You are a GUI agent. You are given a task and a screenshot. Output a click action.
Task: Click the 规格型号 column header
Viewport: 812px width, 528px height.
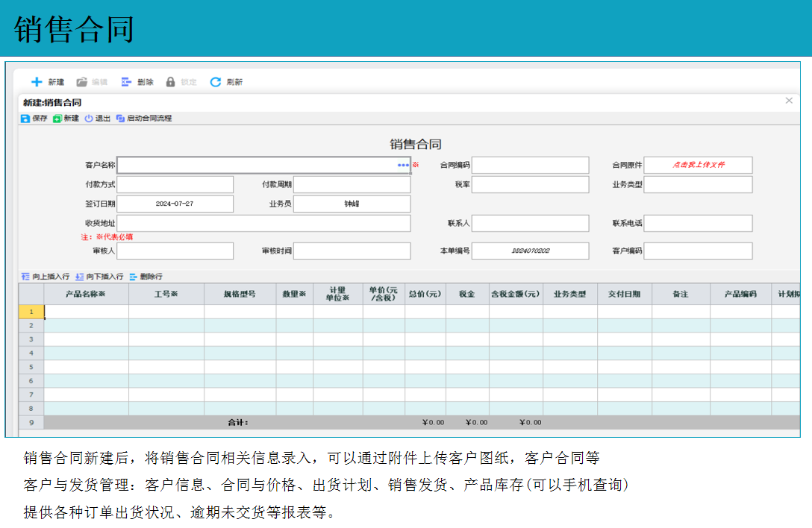[240, 294]
